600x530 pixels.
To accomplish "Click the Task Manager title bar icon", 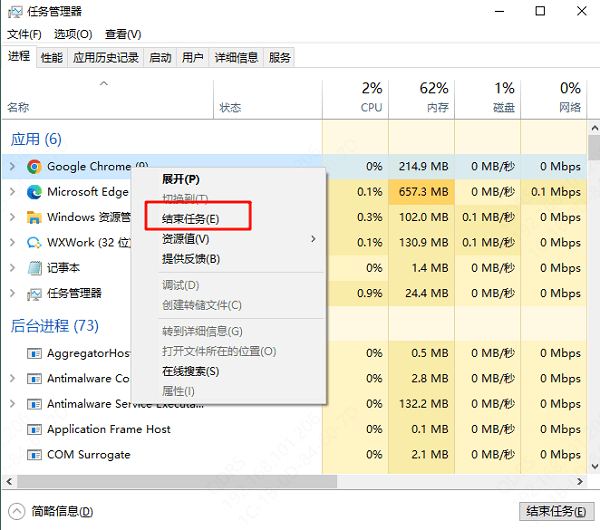I will [x=15, y=11].
